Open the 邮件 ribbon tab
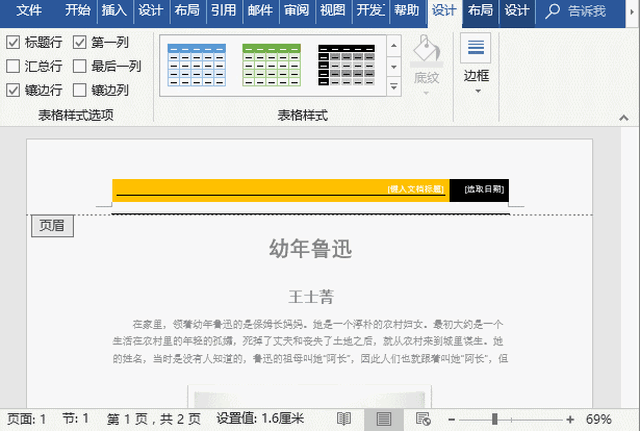This screenshot has width=640, height=431. tap(260, 10)
